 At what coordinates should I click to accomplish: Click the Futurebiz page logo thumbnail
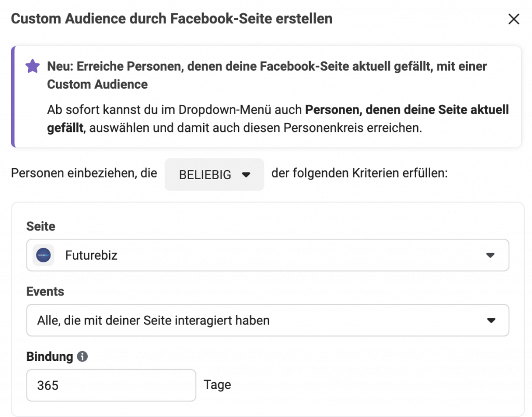tap(44, 255)
